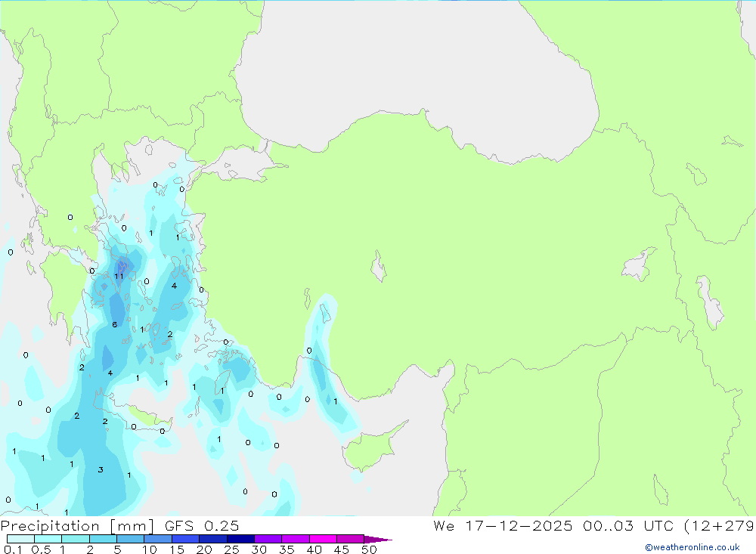Click the '0.5' legend scale label
The image size is (756, 554).
click(41, 549)
